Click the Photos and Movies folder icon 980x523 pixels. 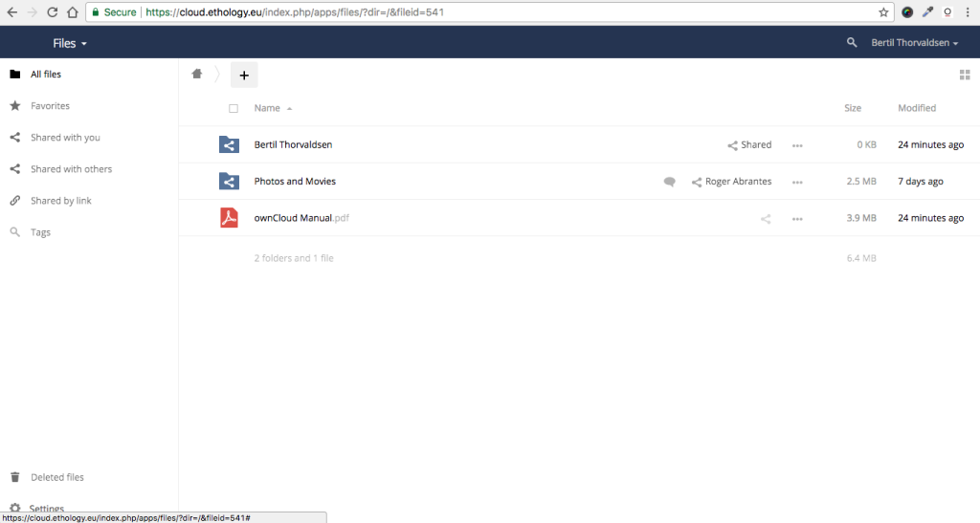(229, 181)
